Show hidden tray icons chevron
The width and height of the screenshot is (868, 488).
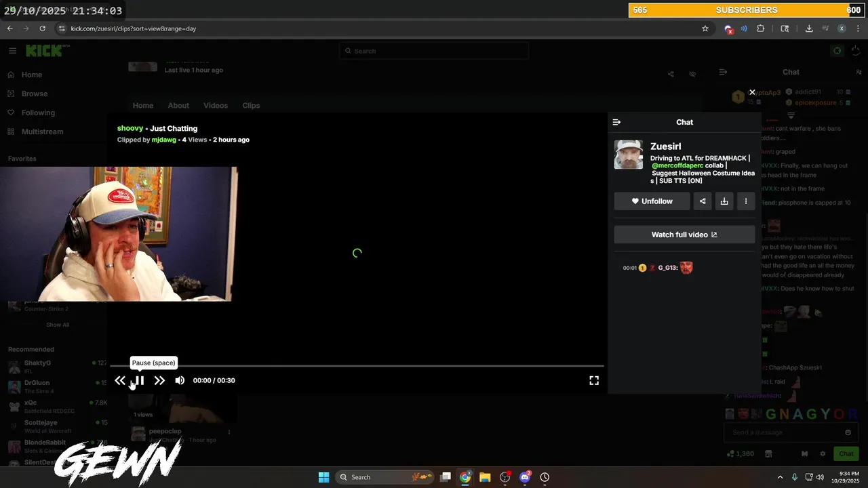click(780, 477)
